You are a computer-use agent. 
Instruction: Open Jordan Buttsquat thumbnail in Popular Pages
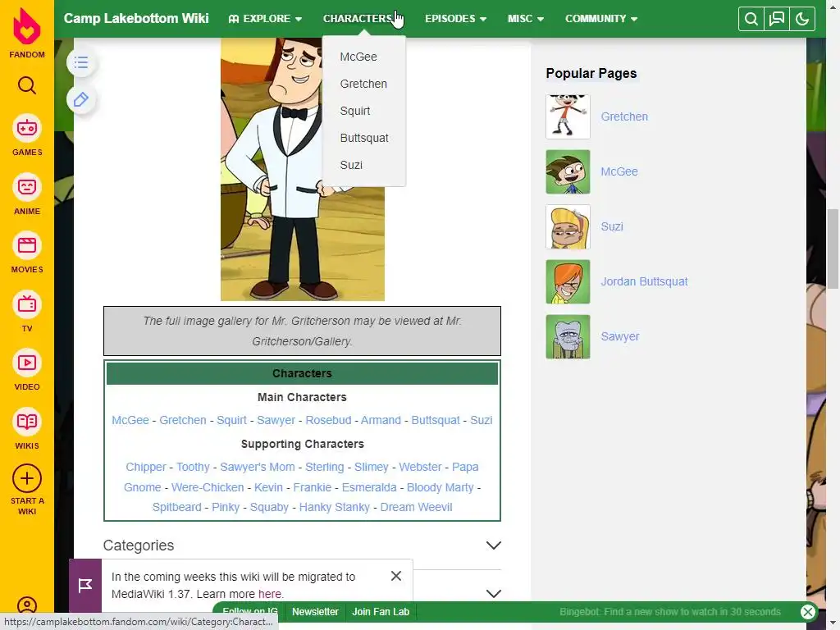tap(568, 282)
